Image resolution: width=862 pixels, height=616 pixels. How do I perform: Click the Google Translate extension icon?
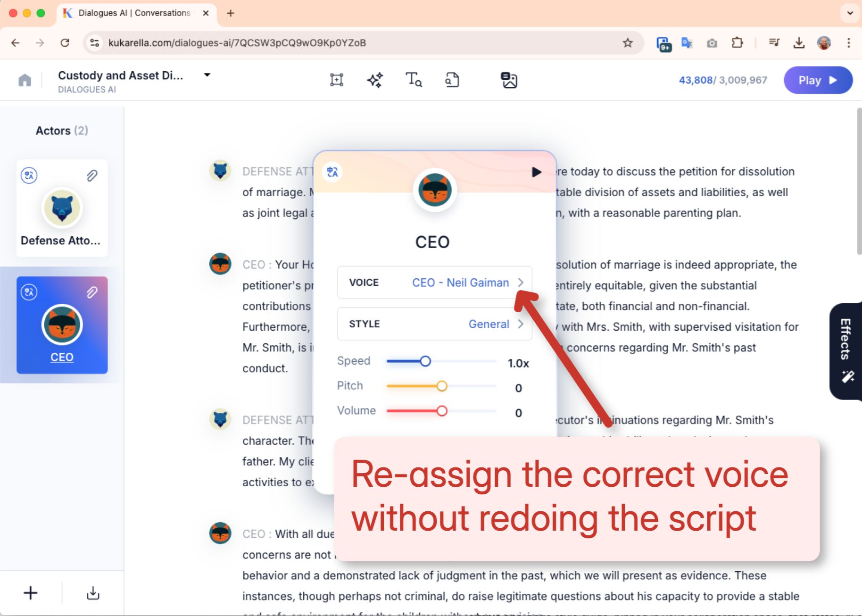pos(687,43)
